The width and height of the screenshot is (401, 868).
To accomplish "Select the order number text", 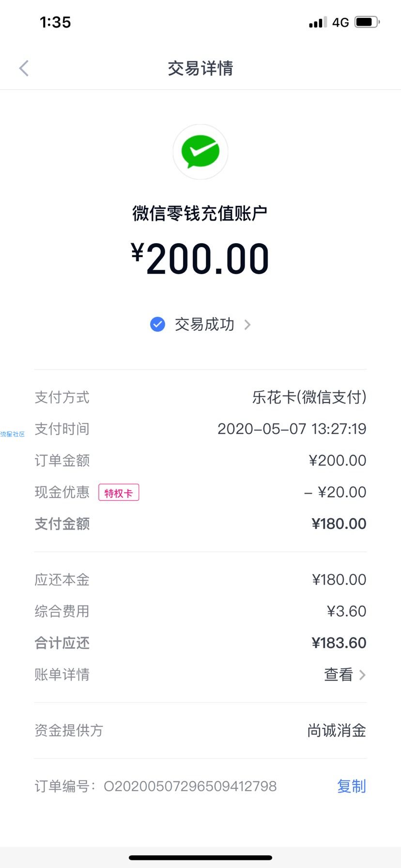I will [190, 786].
